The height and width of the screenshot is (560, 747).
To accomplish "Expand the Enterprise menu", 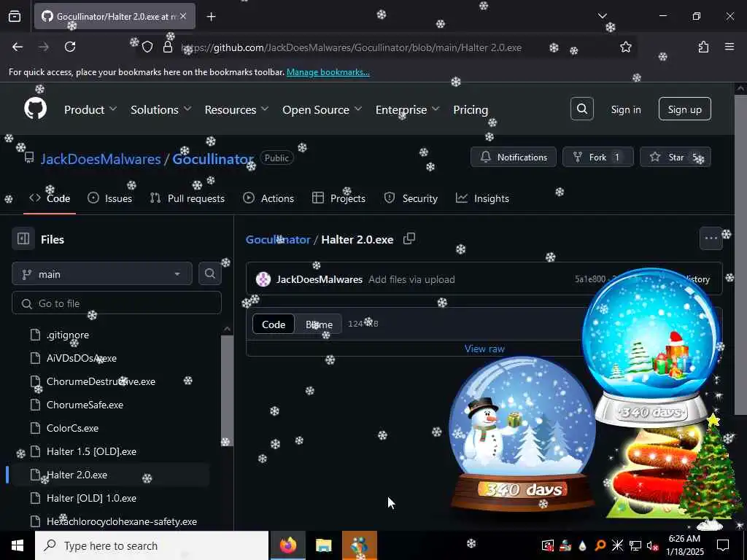I will (x=407, y=109).
